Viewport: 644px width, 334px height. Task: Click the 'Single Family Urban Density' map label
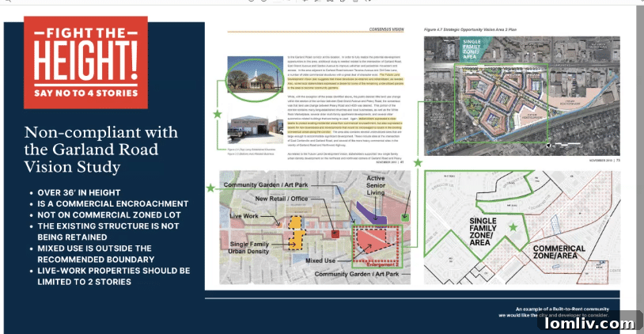pos(249,247)
